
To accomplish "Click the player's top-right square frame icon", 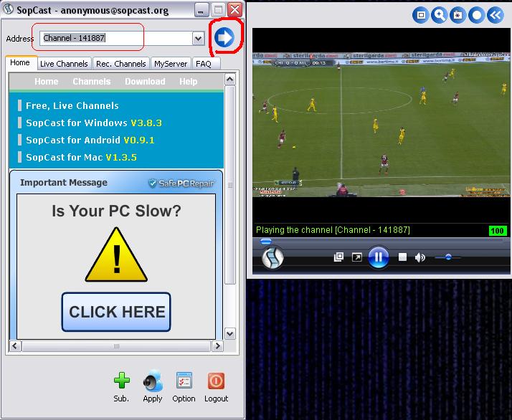I will 420,15.
